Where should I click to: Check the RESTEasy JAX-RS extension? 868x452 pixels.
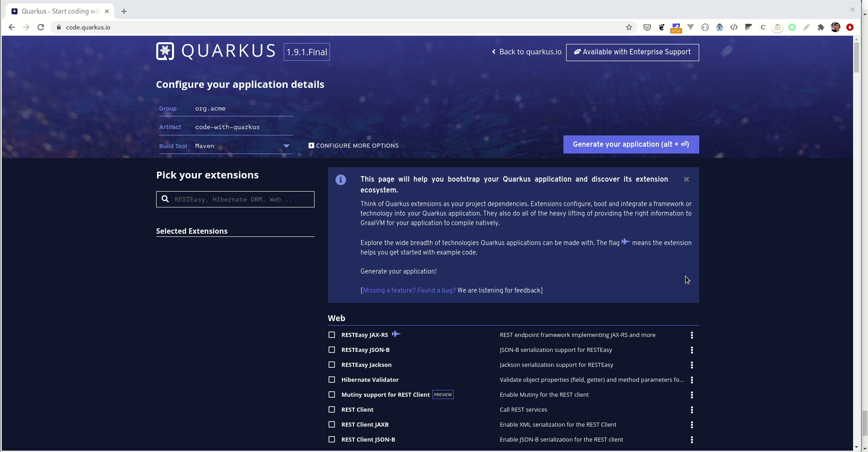pos(332,335)
